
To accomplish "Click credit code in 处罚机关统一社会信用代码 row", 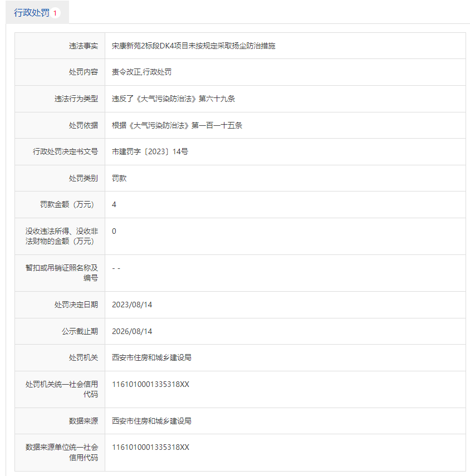I will click(150, 384).
